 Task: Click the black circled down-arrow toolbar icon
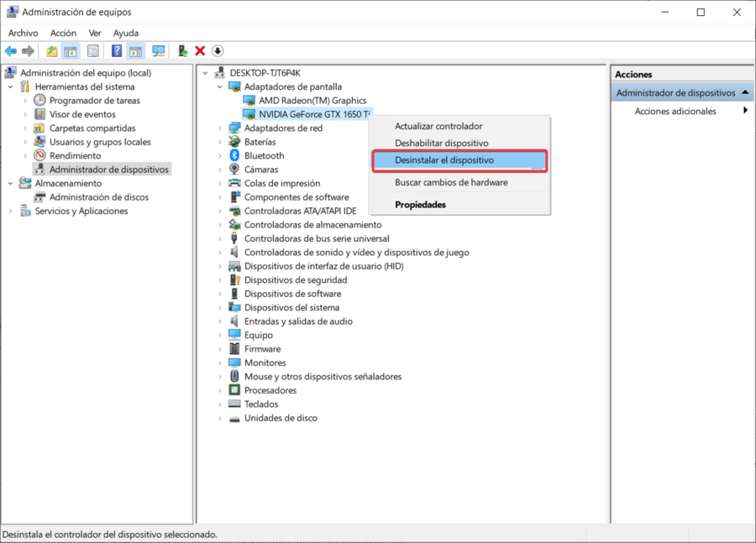(x=218, y=50)
